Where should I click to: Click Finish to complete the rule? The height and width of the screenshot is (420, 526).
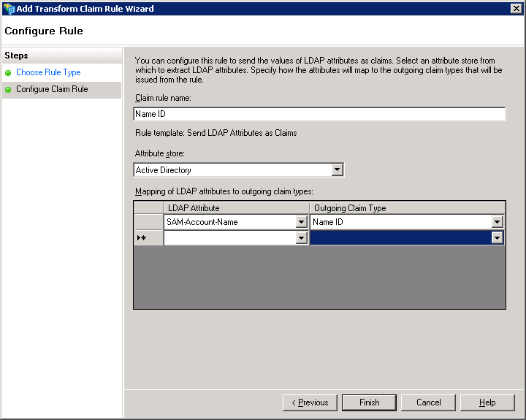369,402
